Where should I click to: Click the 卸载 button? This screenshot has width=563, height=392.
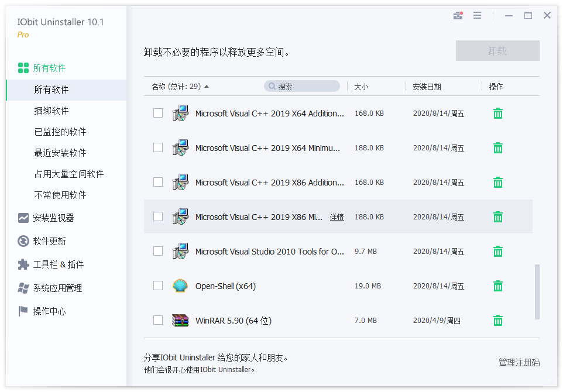pos(497,50)
